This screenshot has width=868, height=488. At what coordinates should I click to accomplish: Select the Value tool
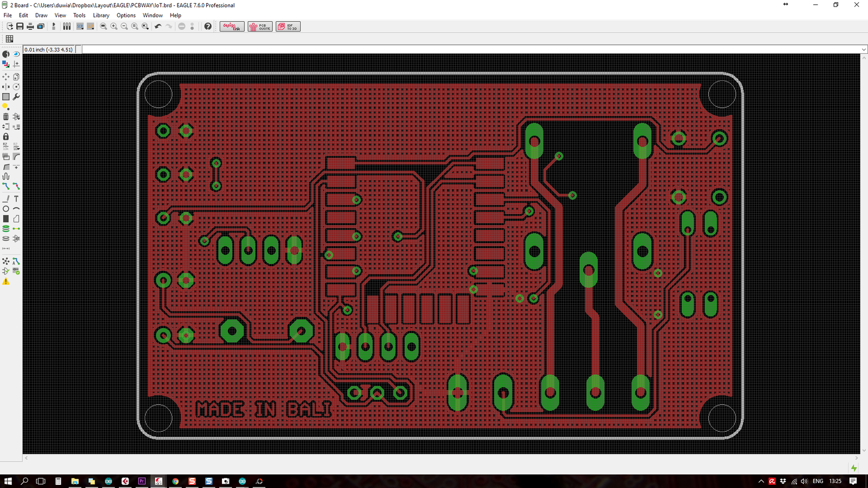coord(16,146)
